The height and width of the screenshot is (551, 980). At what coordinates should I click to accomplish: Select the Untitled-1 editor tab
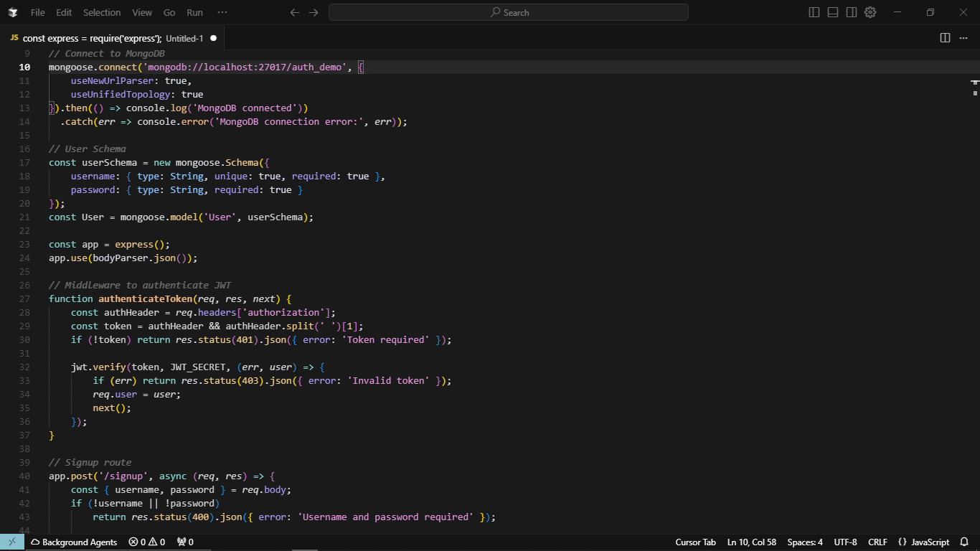[113, 38]
